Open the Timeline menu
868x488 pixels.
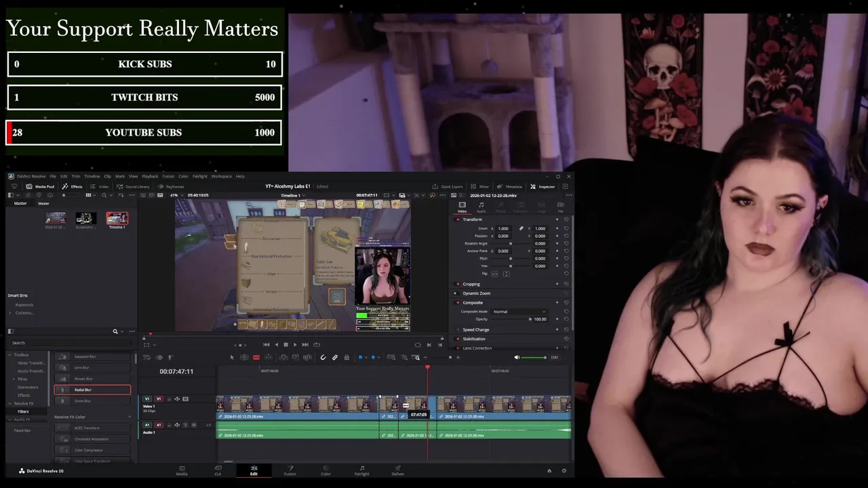click(x=92, y=176)
